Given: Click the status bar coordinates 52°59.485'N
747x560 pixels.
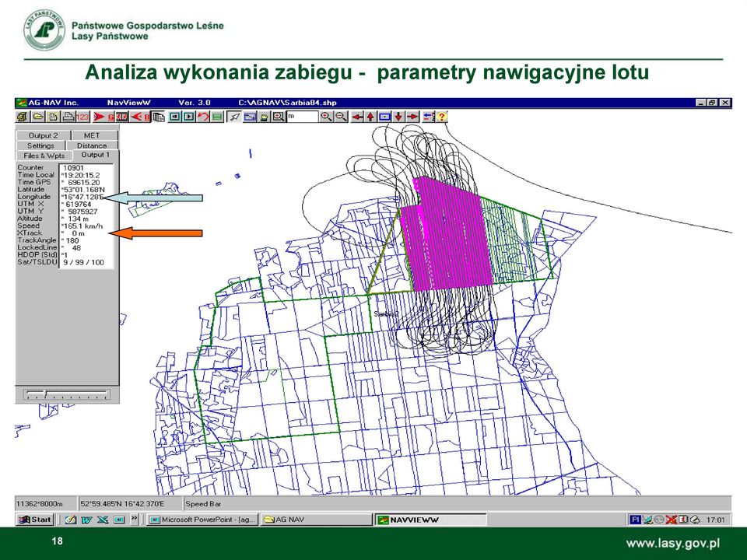Looking at the screenshot, I should pyautogui.click(x=122, y=504).
